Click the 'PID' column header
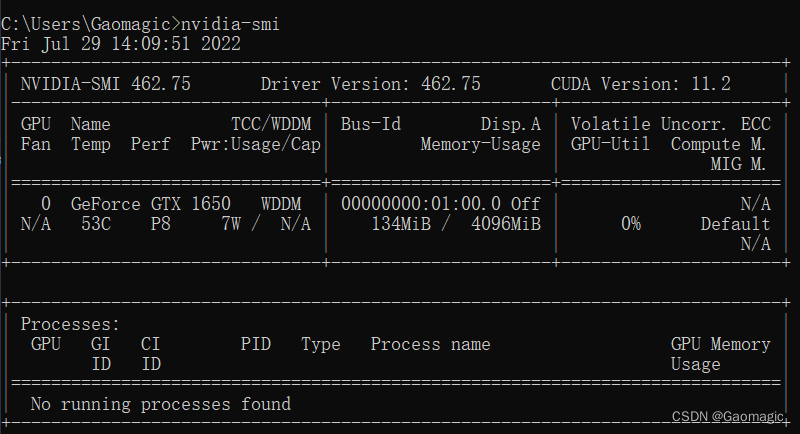Image resolution: width=800 pixels, height=434 pixels. point(256,344)
